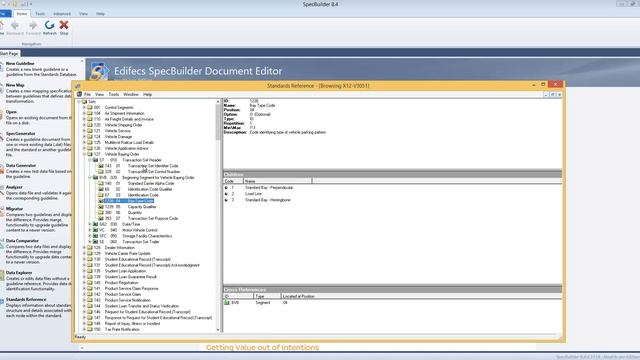640x360 pixels.
Task: Open Tools menu in Standards Reference window
Action: [114, 94]
